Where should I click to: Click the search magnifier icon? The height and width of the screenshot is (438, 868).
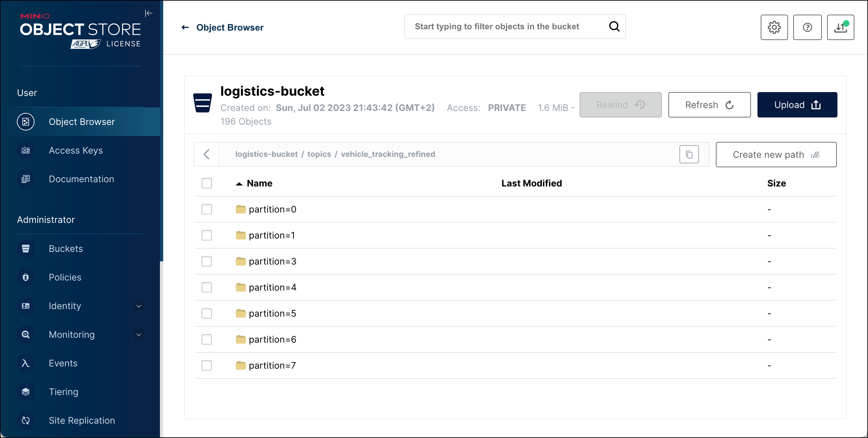pos(614,26)
